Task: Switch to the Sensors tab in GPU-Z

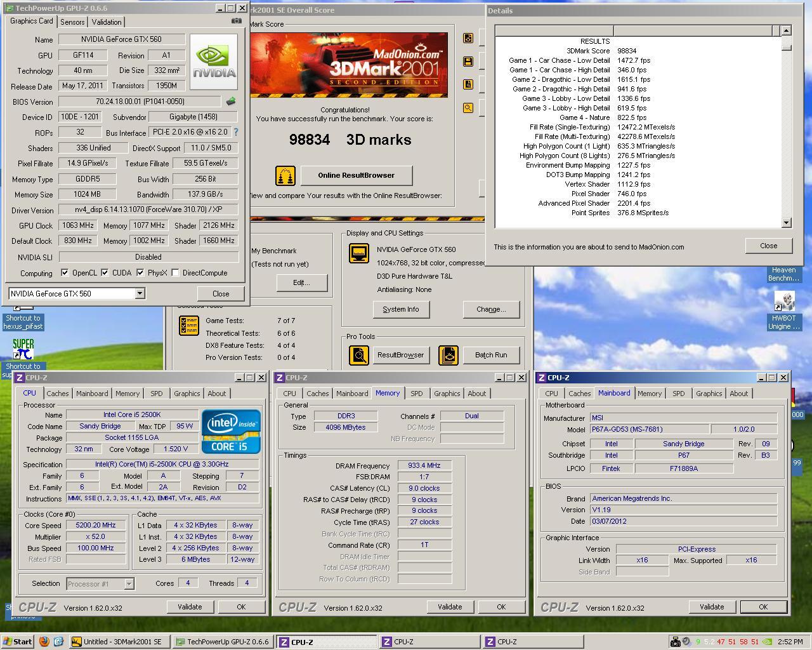Action: click(72, 22)
